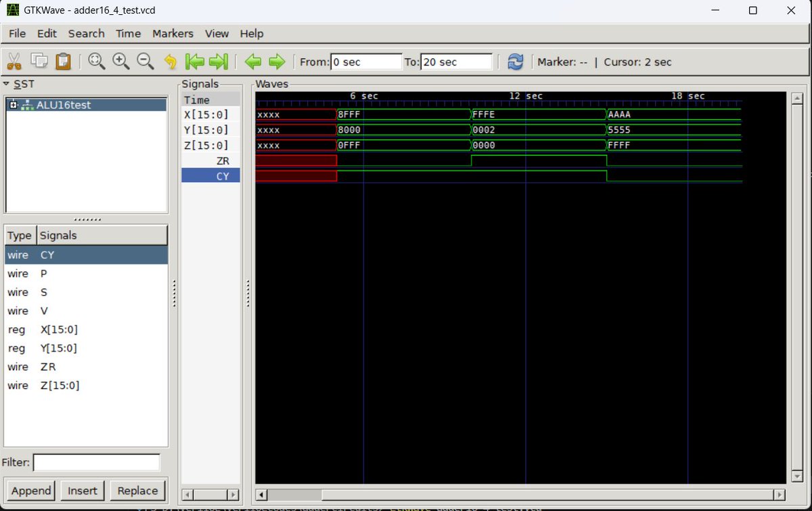Click the Paste clipboard icon
This screenshot has height=511, width=812.
pos(63,62)
